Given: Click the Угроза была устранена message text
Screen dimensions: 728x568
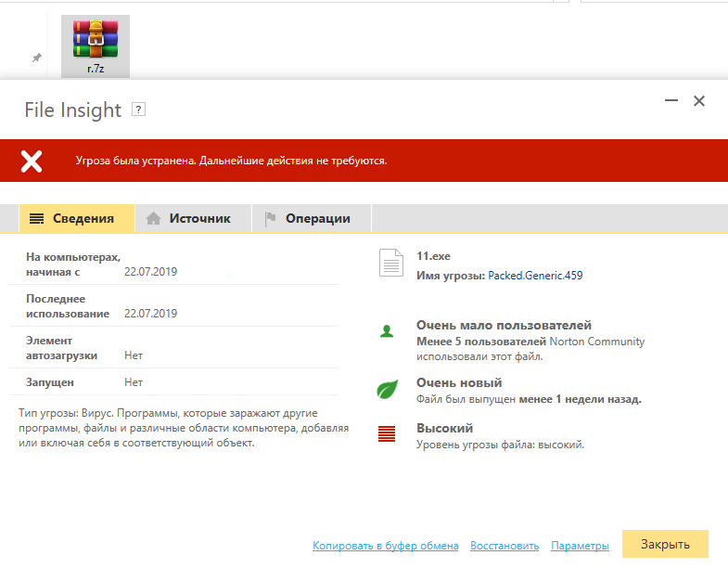Looking at the screenshot, I should point(231,161).
